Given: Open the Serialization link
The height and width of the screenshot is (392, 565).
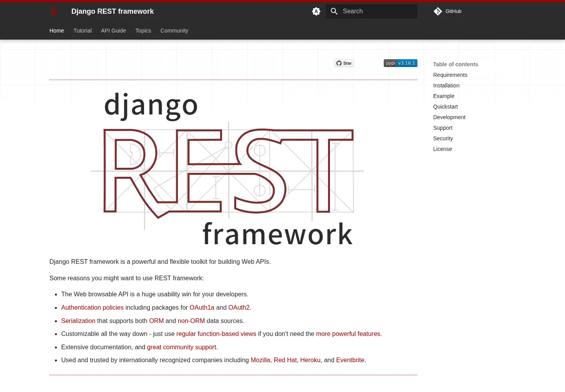Looking at the screenshot, I should coord(78,321).
